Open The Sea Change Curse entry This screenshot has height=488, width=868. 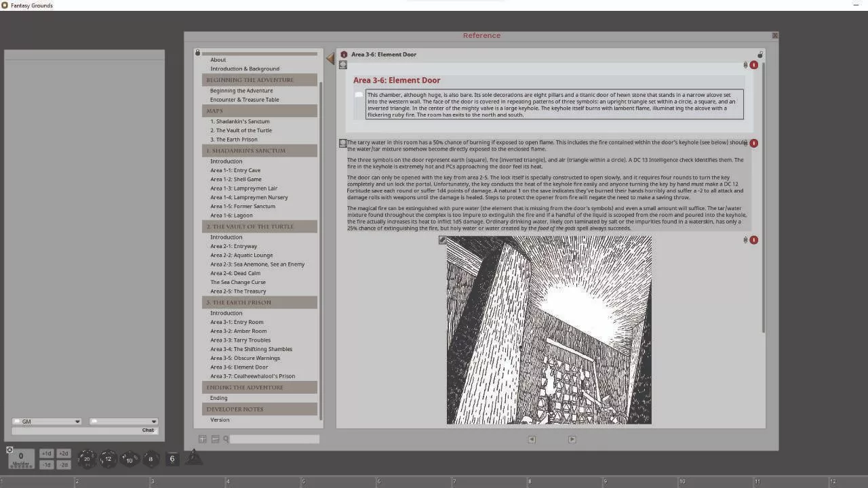pyautogui.click(x=237, y=282)
